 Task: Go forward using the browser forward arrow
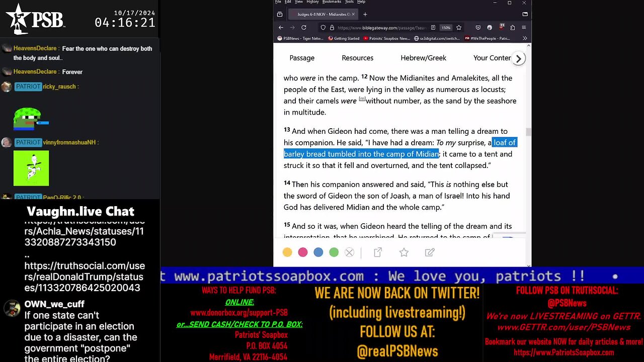pyautogui.click(x=291, y=28)
